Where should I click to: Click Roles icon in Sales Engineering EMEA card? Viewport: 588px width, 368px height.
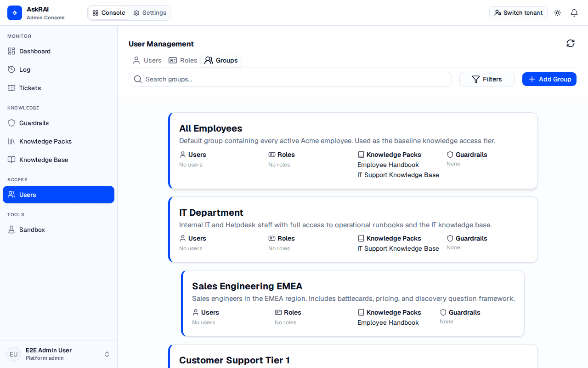tap(278, 312)
